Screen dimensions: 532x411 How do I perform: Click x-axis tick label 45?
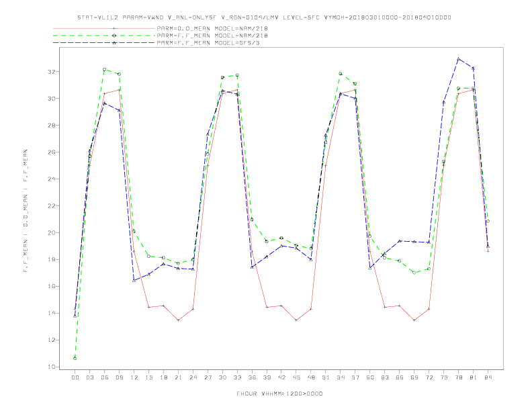pyautogui.click(x=296, y=377)
